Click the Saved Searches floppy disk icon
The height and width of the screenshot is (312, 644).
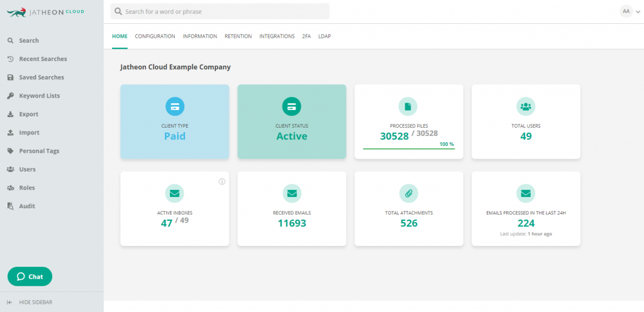pyautogui.click(x=11, y=77)
